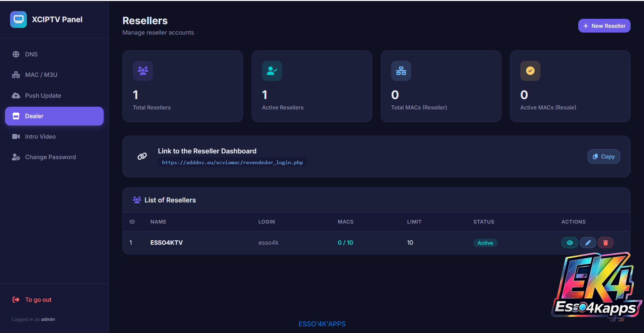Open the revendedor_login.php URL
The width and height of the screenshot is (644, 333).
tap(232, 162)
